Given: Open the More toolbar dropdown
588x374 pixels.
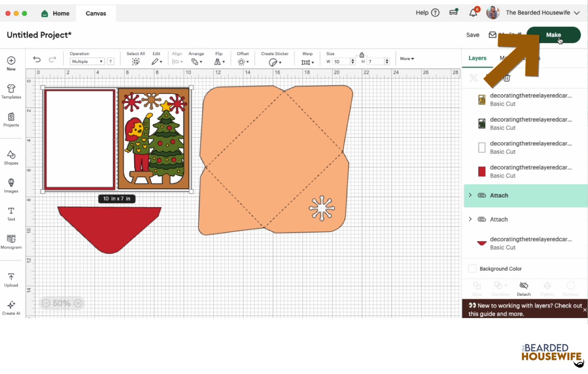Looking at the screenshot, I should 407,59.
